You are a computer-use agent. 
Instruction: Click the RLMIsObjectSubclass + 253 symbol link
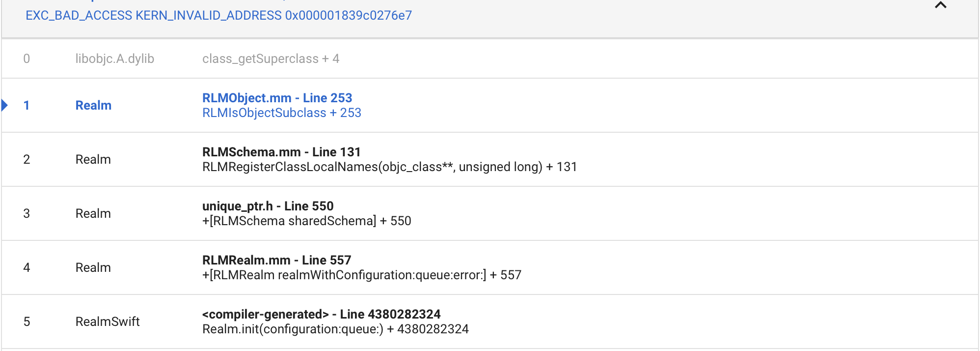click(x=281, y=113)
